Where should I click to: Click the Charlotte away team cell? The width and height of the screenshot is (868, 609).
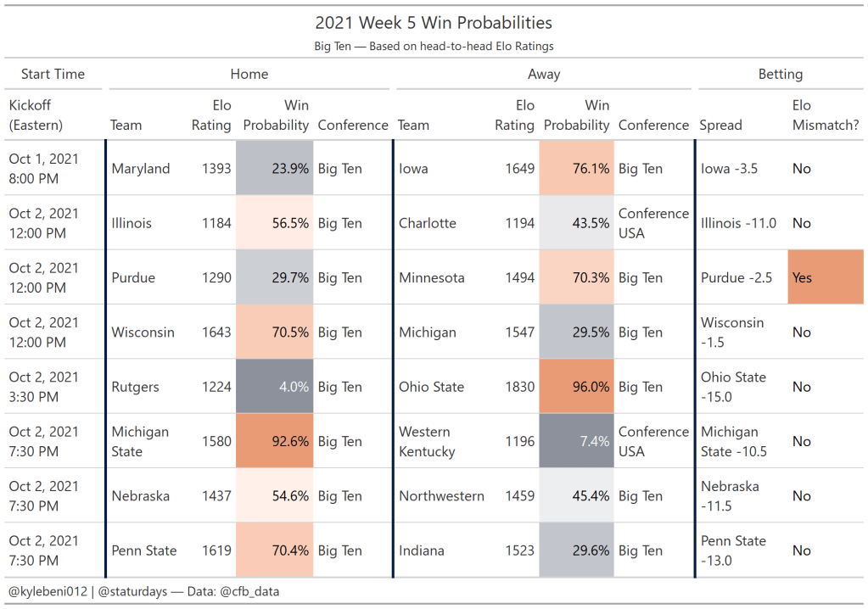pyautogui.click(x=428, y=223)
